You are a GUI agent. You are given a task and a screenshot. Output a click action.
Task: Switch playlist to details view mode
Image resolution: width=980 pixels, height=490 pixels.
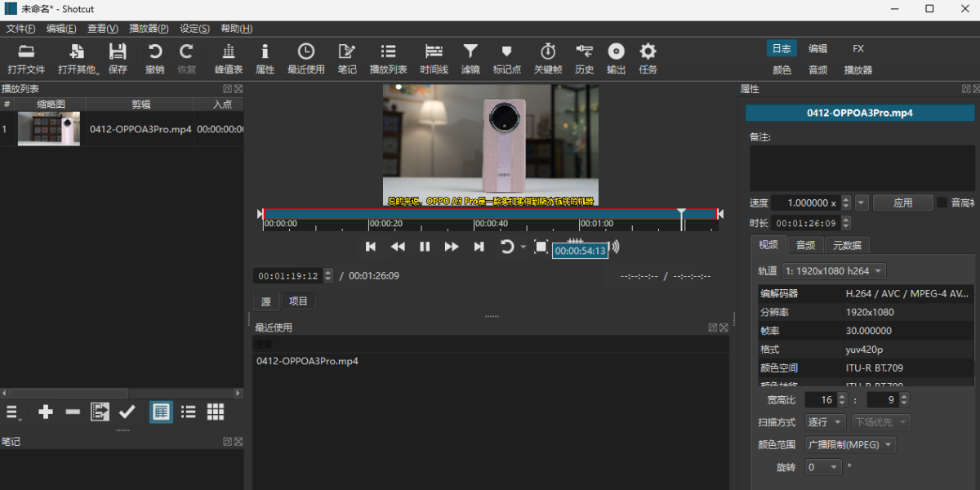161,412
